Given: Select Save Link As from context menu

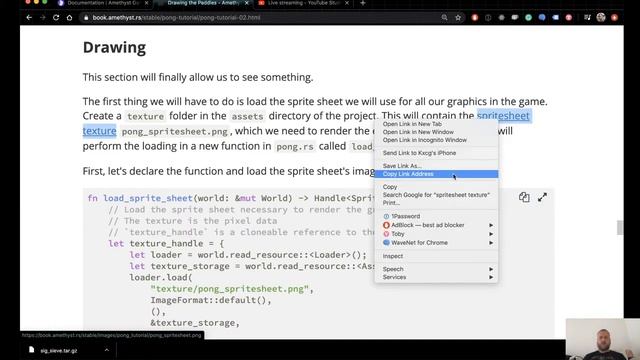Looking at the screenshot, I should (x=436, y=166).
